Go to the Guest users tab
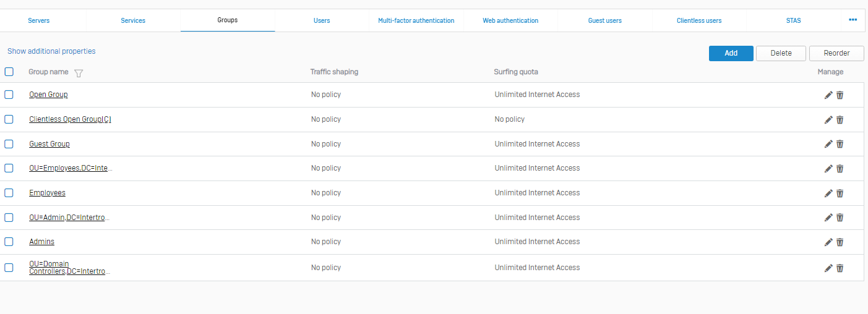 pyautogui.click(x=605, y=20)
